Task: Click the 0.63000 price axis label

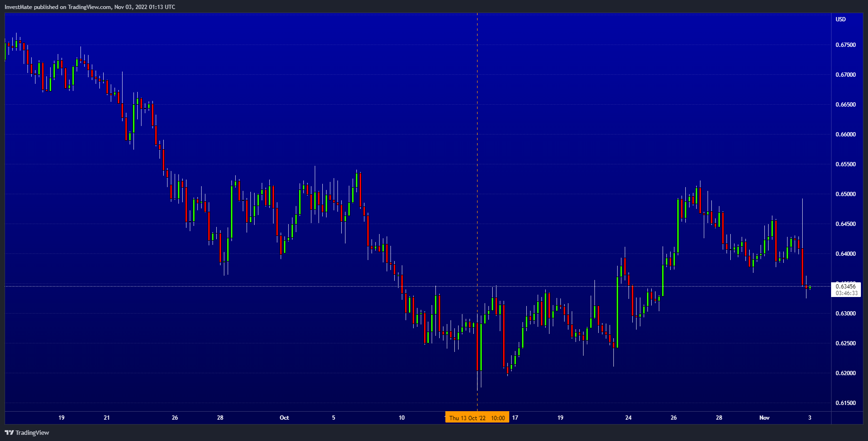Action: [845, 314]
